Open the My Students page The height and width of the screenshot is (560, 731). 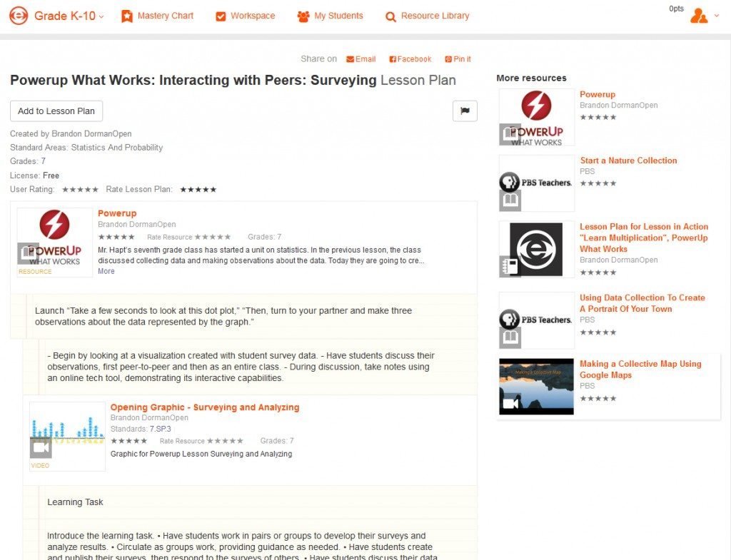(x=331, y=15)
